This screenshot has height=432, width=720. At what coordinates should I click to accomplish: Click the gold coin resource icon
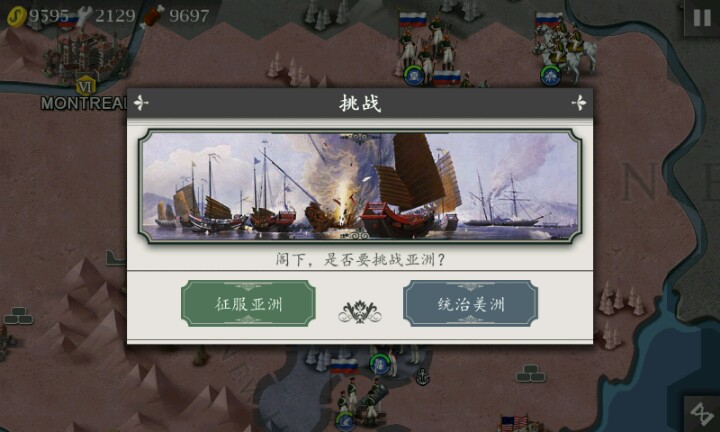(x=16, y=17)
